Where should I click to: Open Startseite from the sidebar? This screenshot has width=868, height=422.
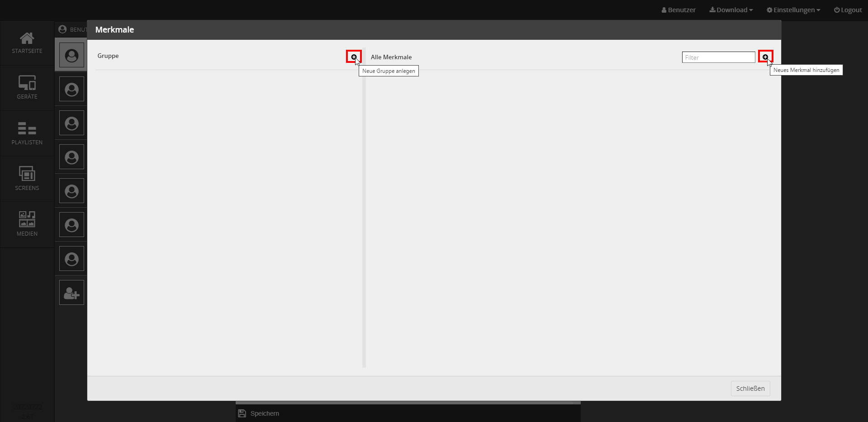[27, 43]
